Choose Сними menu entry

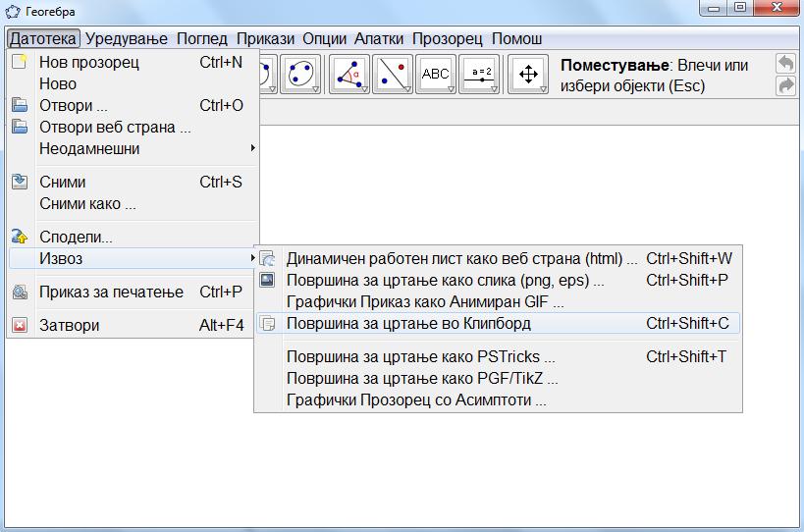point(134,182)
